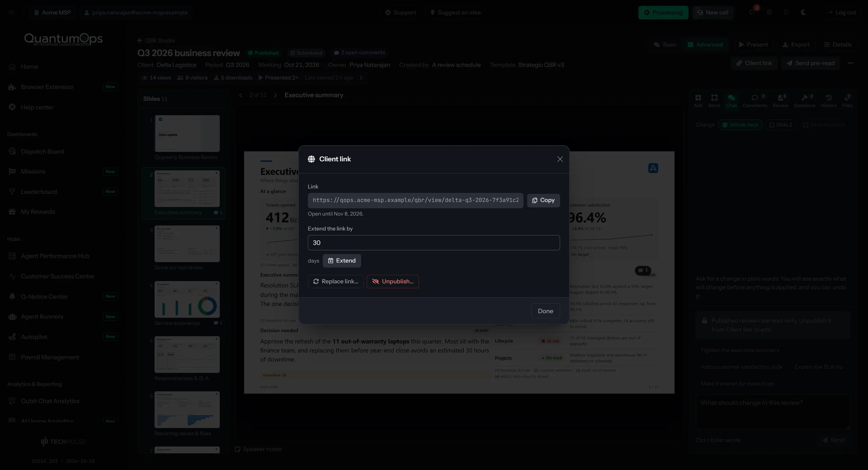Select Whole deck change scope

740,125
